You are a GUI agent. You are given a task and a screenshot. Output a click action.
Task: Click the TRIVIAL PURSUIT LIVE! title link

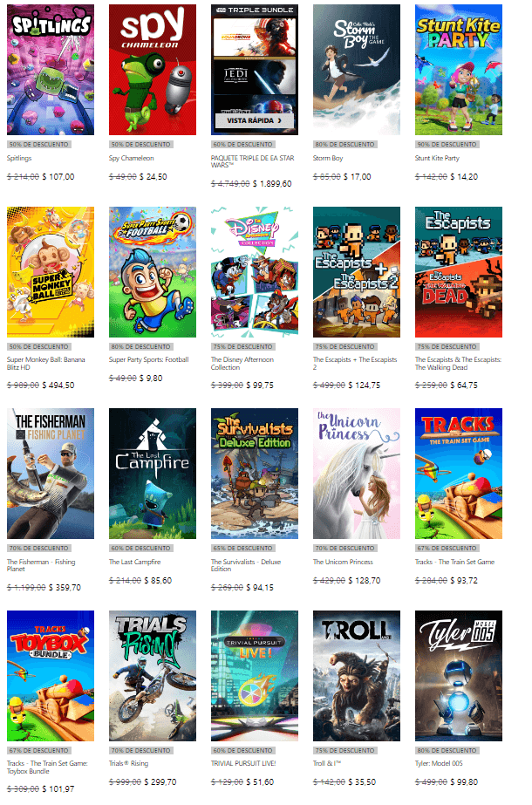243,763
